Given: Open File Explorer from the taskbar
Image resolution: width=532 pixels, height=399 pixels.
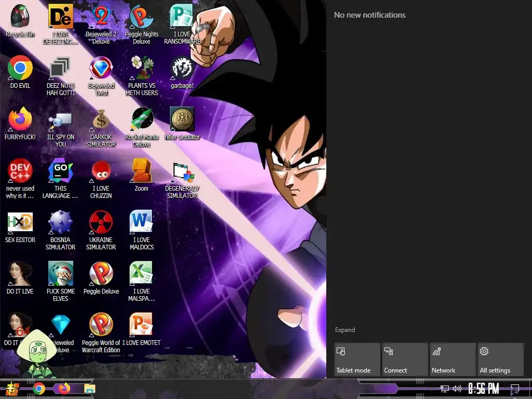Looking at the screenshot, I should 89,389.
